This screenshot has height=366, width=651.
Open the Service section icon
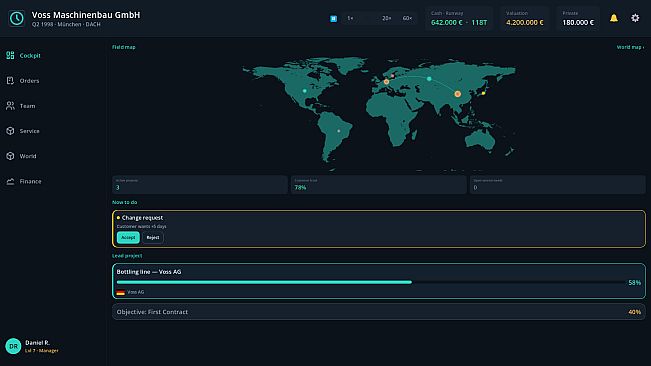[x=10, y=131]
